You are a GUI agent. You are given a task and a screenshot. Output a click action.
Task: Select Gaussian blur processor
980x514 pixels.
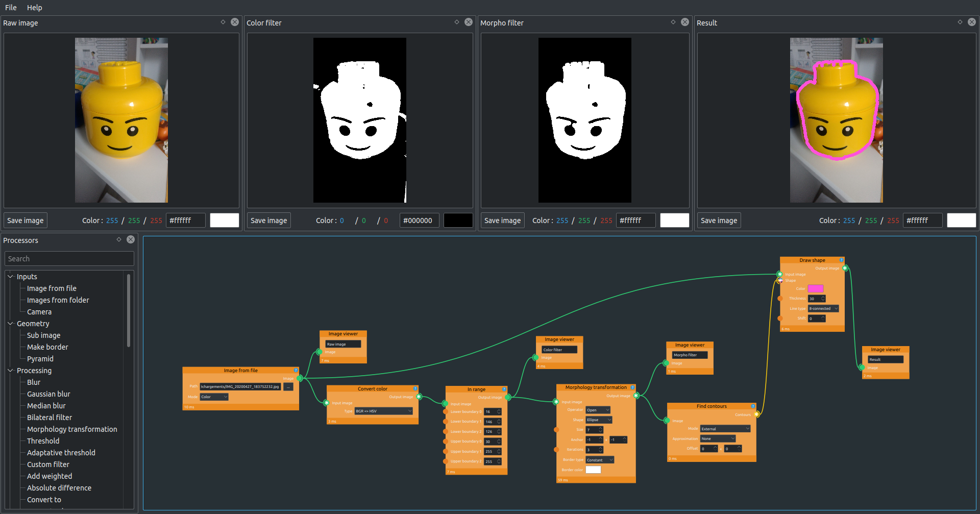tap(48, 394)
